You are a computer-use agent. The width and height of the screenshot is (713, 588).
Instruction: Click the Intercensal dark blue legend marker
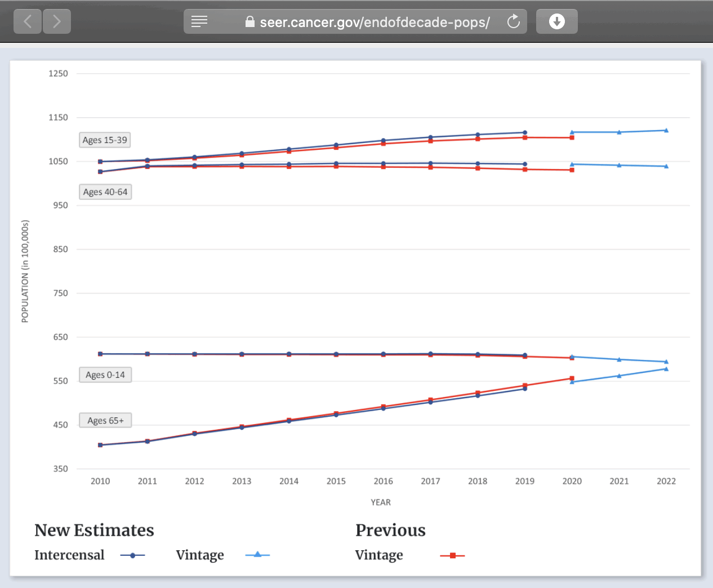click(133, 555)
